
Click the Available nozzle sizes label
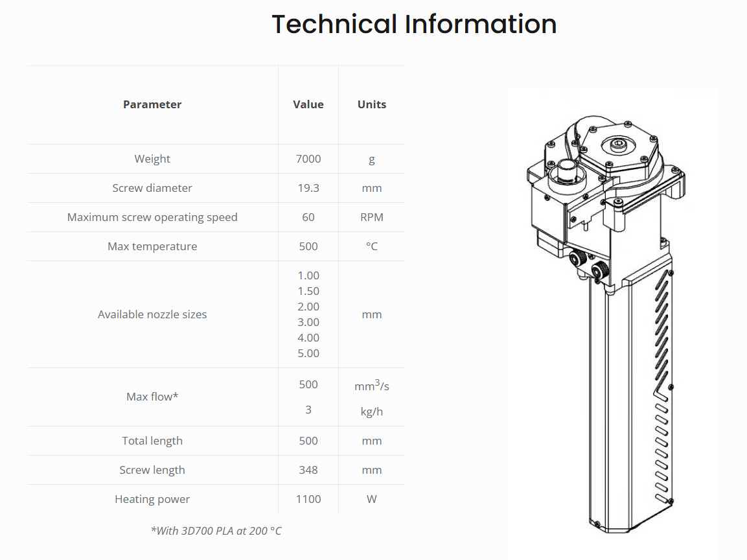pos(152,314)
